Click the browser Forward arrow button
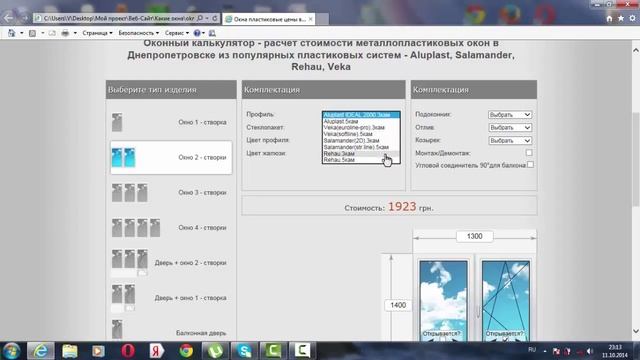 click(24, 18)
